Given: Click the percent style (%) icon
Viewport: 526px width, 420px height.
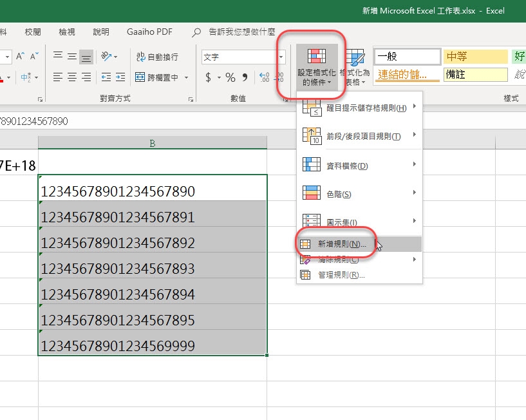Looking at the screenshot, I should (x=230, y=77).
